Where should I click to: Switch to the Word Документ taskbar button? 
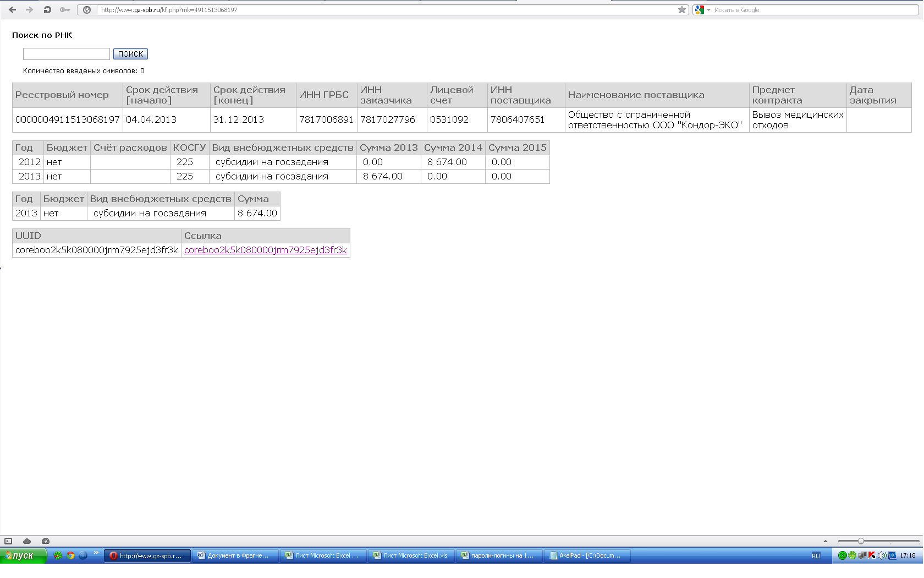click(x=235, y=555)
